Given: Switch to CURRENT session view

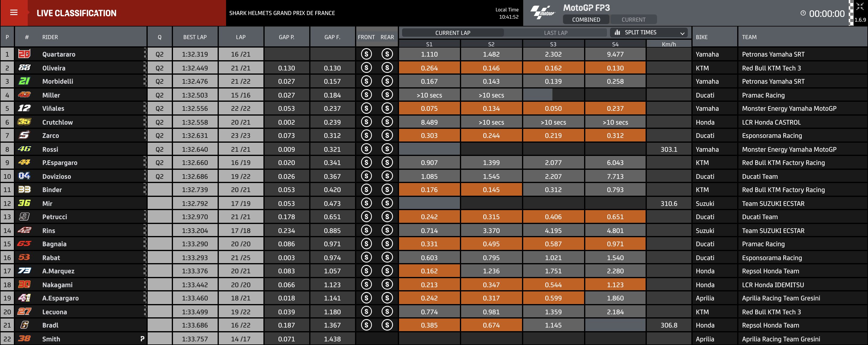Looking at the screenshot, I should (634, 20).
